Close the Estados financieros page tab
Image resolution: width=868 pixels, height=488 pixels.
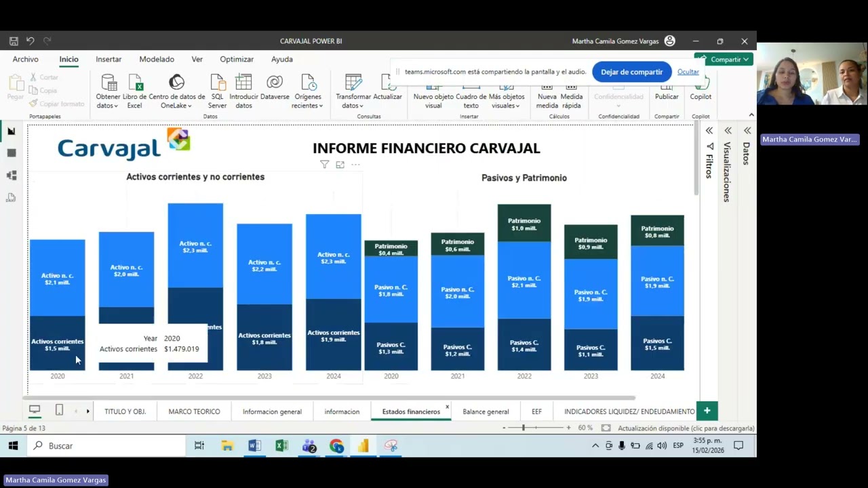click(x=447, y=408)
